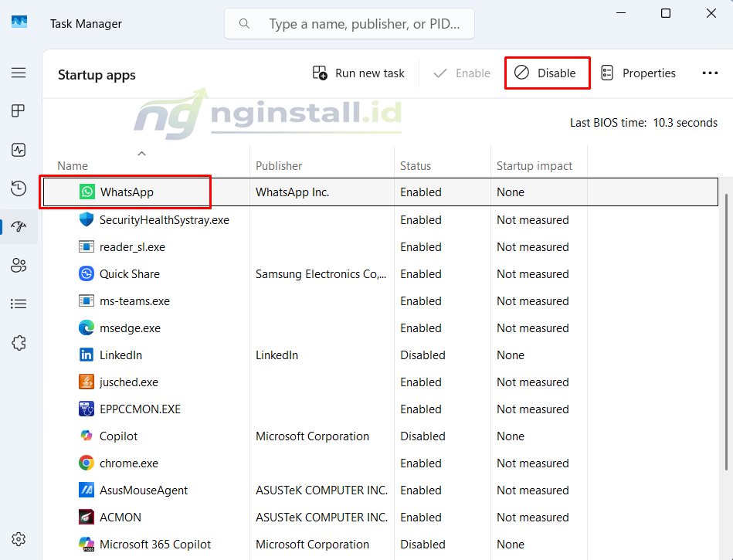This screenshot has width=733, height=560.
Task: Click the Task Manager app icon
Action: (19, 22)
